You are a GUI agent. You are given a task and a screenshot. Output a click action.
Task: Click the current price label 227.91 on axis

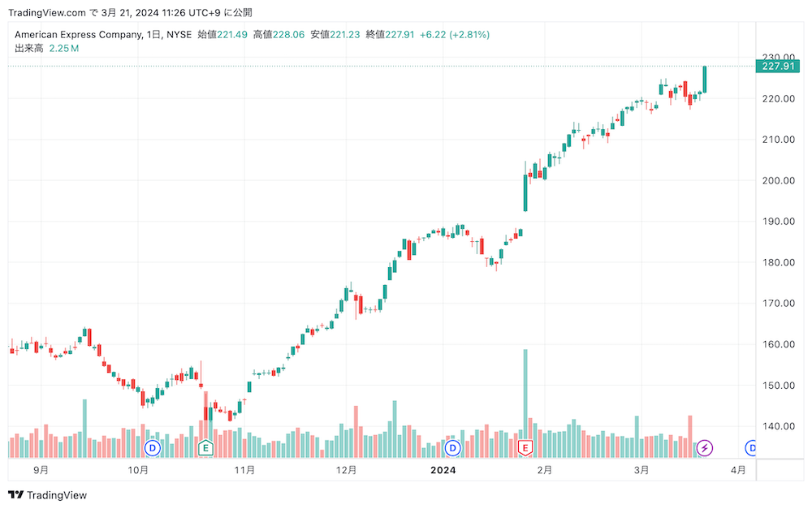click(x=778, y=67)
